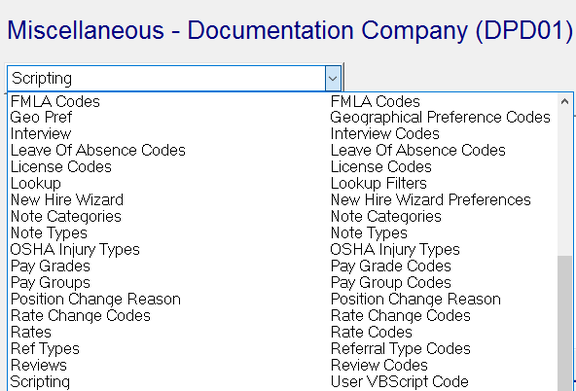Choose the Rate Change Codes entry
The height and width of the screenshot is (391, 576).
click(282, 316)
